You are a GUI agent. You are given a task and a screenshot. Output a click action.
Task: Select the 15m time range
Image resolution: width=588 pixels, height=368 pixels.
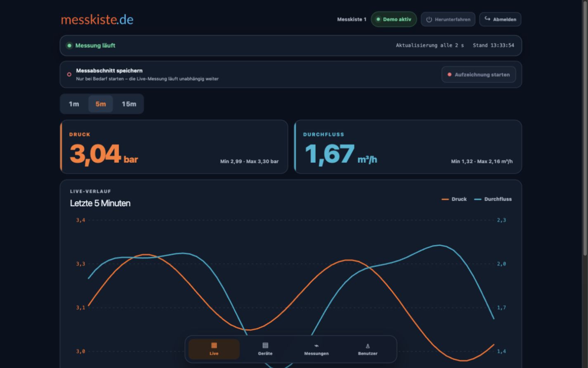[129, 104]
